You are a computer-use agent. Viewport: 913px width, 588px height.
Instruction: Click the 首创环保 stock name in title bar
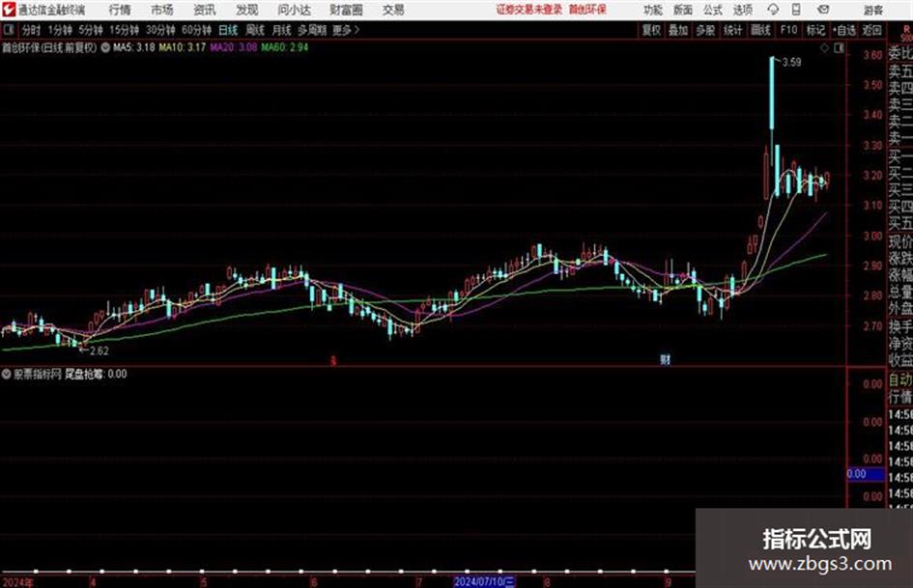pyautogui.click(x=587, y=10)
